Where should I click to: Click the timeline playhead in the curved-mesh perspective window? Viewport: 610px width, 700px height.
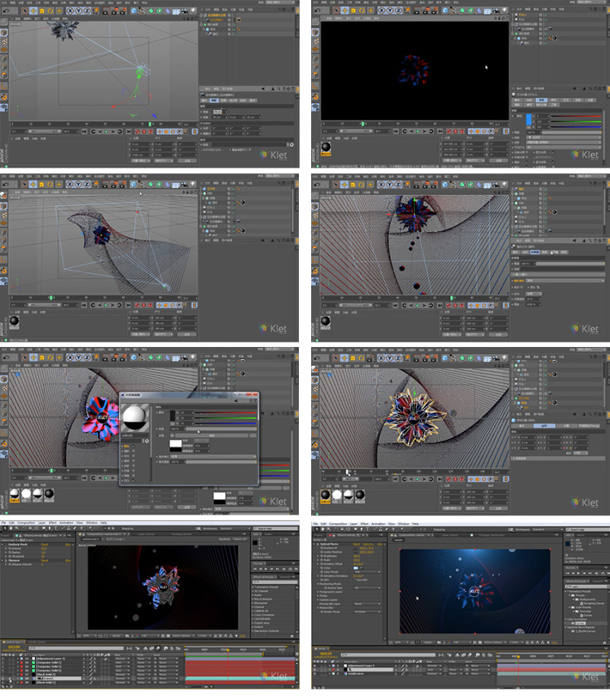pos(51,297)
